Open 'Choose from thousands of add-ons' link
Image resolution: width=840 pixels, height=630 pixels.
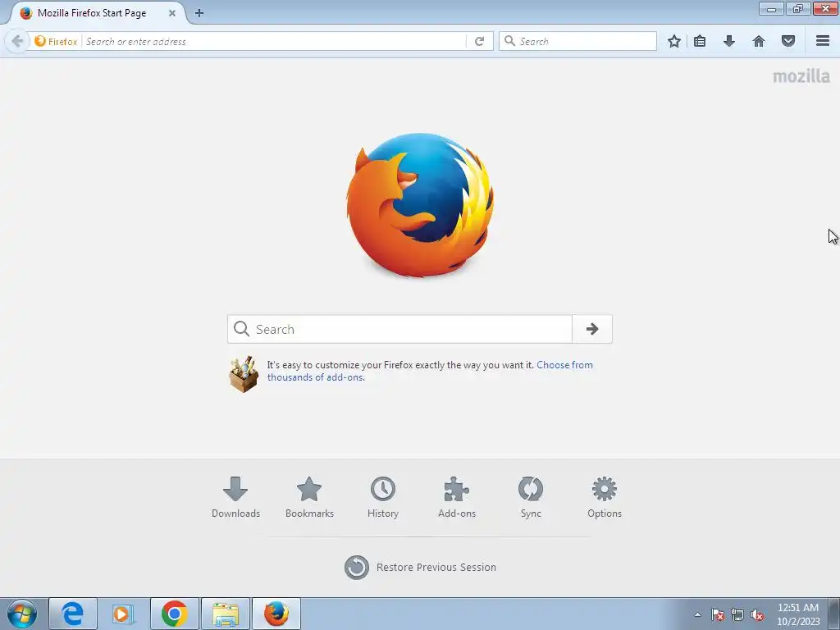(430, 371)
